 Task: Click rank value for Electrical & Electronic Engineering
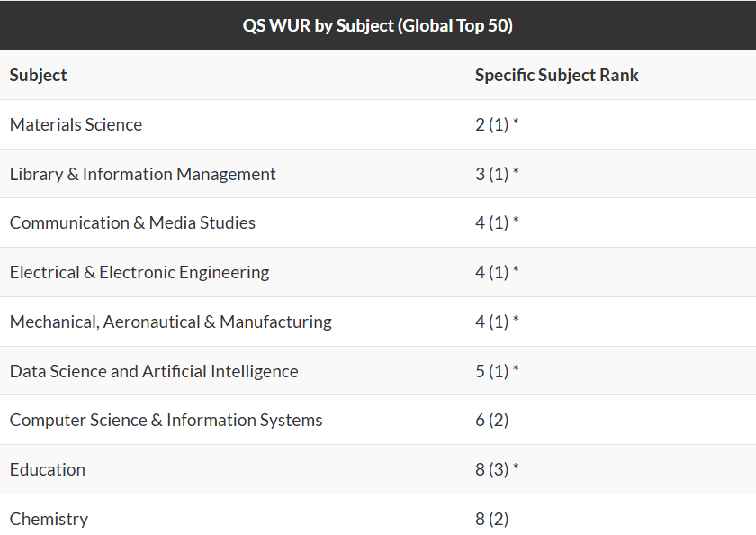click(497, 272)
